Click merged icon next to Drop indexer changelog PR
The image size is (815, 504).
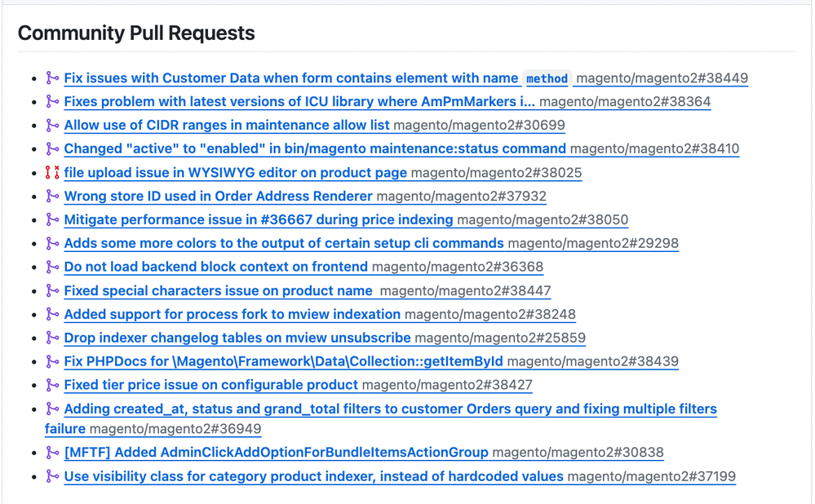(52, 338)
